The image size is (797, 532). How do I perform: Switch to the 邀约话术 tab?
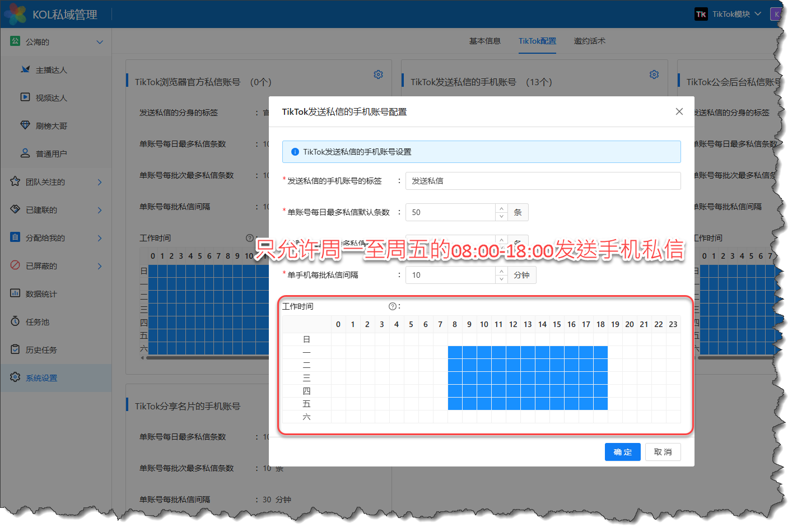tap(589, 41)
